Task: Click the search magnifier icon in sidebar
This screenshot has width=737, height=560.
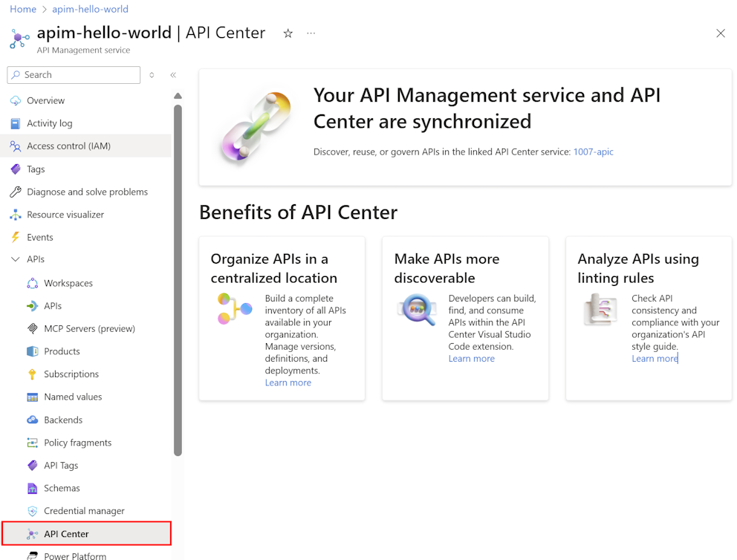Action: coord(16,75)
